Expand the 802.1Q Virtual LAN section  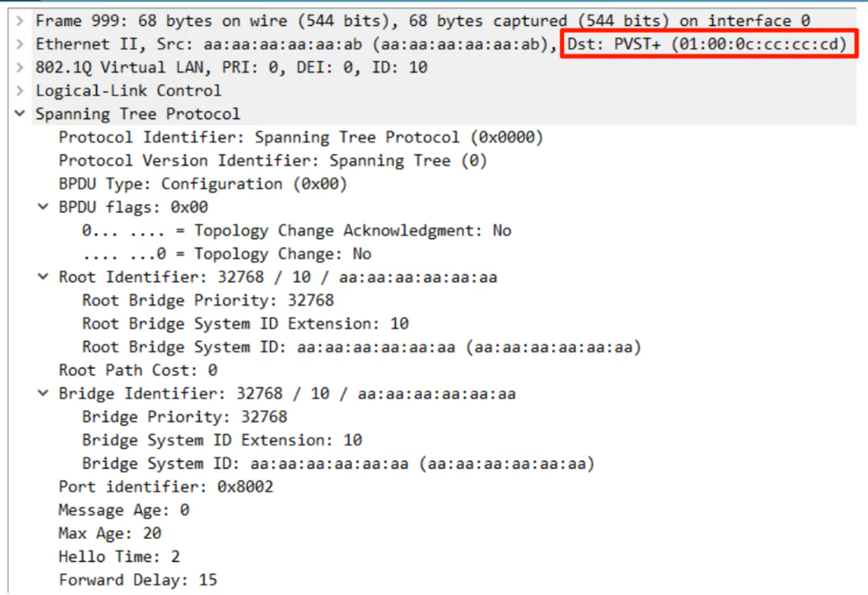pyautogui.click(x=20, y=67)
